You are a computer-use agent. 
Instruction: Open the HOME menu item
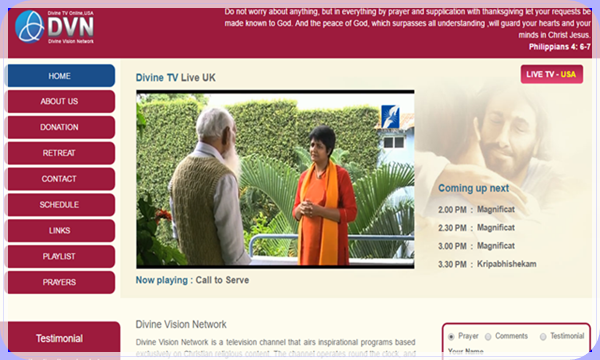[60, 76]
